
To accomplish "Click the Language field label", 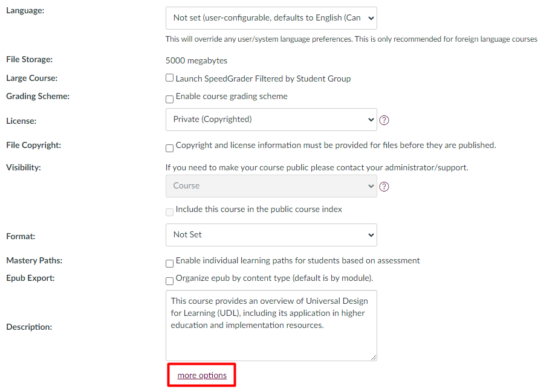I will click(x=25, y=11).
